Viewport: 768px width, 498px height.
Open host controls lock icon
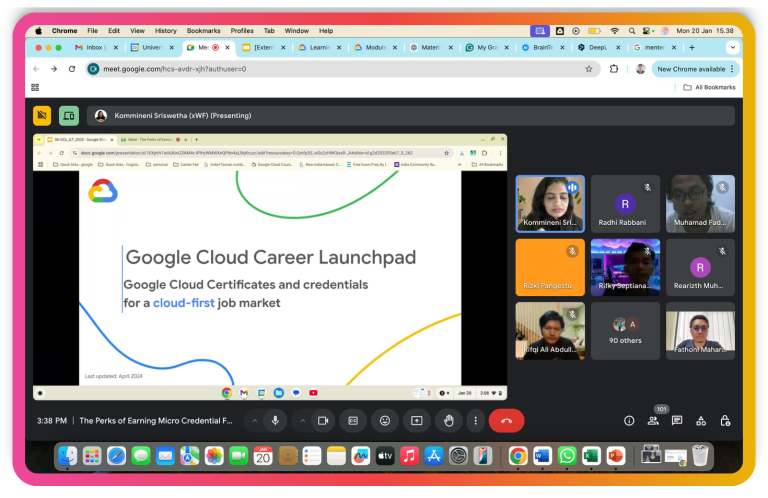725,421
